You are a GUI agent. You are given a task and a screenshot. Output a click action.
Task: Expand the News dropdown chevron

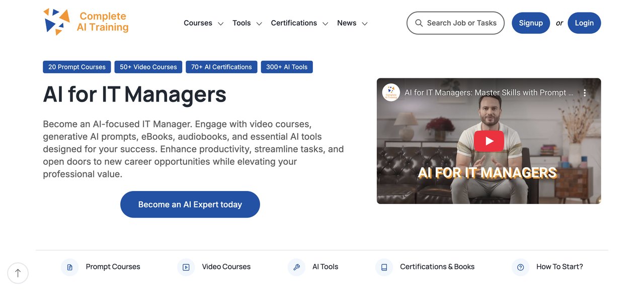click(365, 24)
